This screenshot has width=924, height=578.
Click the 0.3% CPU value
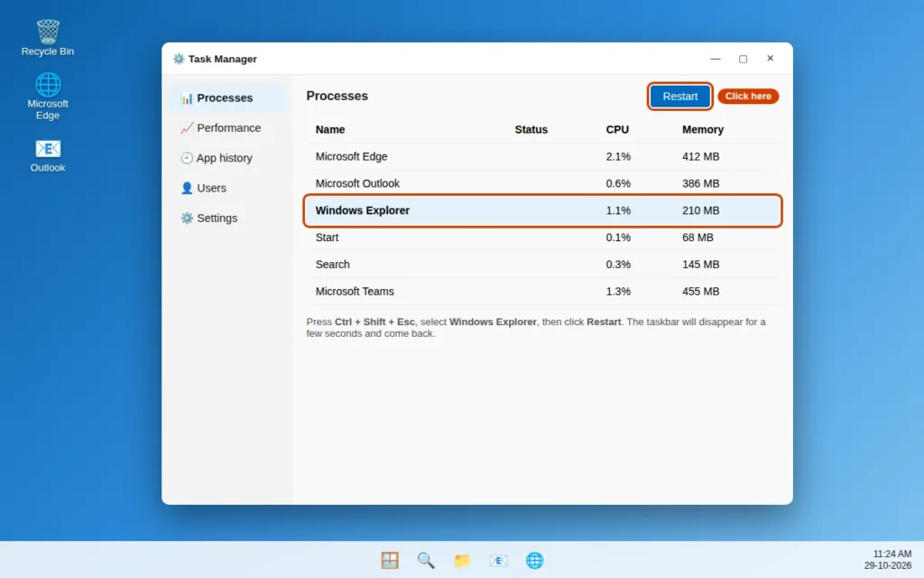pyautogui.click(x=618, y=265)
